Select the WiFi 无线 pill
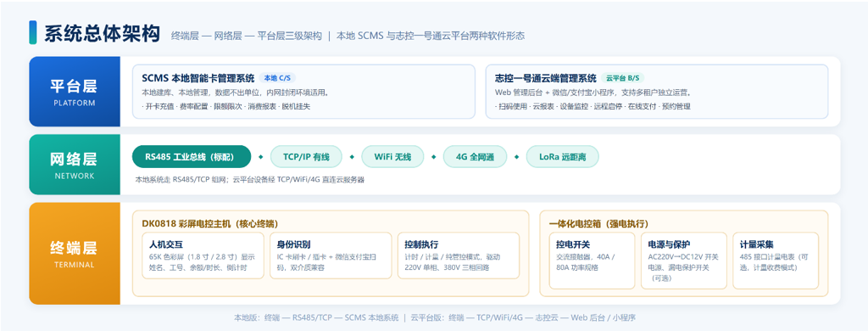Viewport: 868px width, 331px height. (392, 157)
